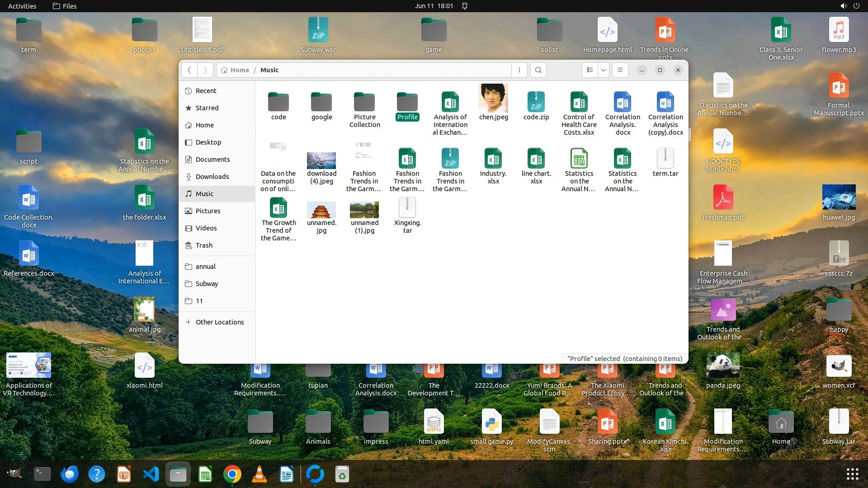Viewport: 868px width, 488px height.
Task: Go back with the left arrow button
Action: pos(189,70)
